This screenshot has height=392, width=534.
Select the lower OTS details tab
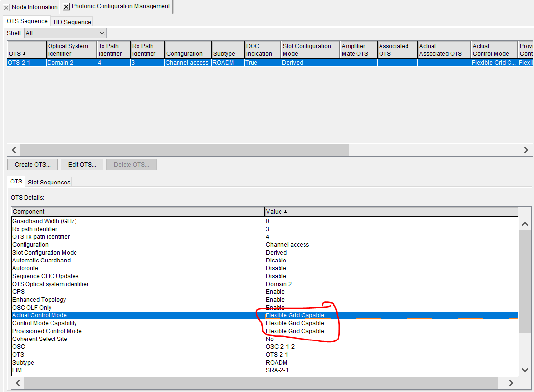coord(16,182)
